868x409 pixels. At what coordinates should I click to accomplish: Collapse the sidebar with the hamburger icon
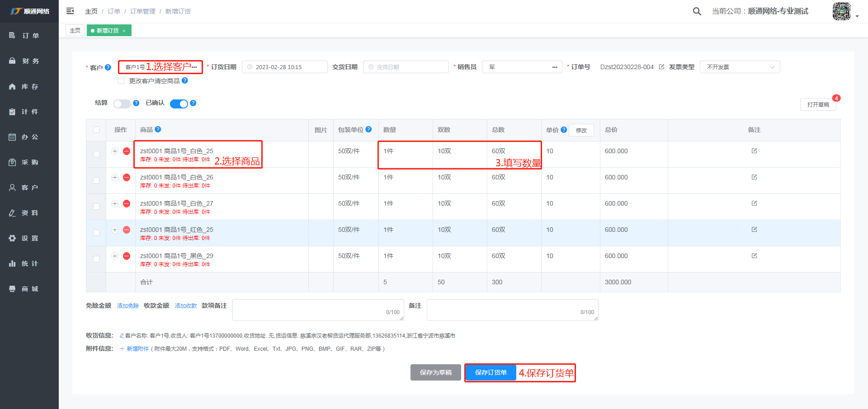tap(70, 11)
